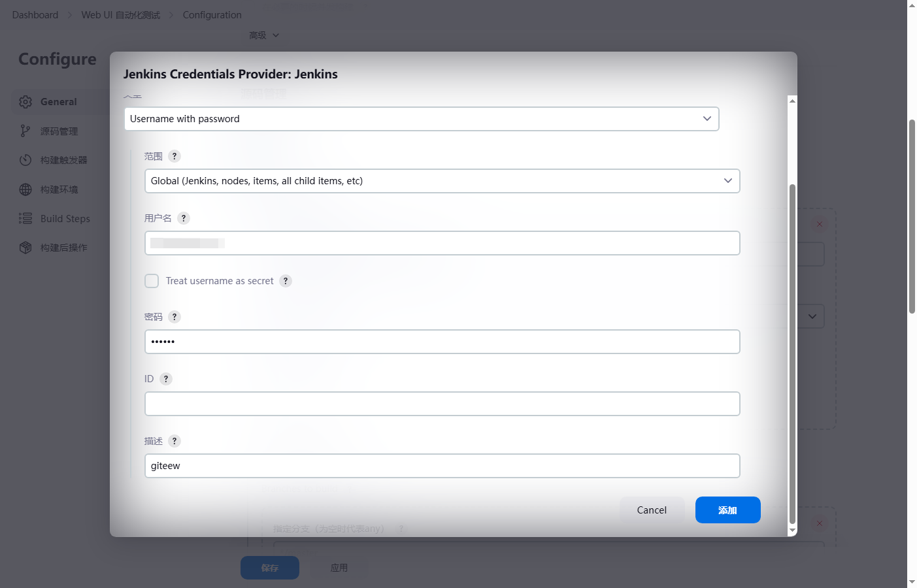Click the 源码管理 branch icon
The height and width of the screenshot is (588, 917).
tap(25, 131)
